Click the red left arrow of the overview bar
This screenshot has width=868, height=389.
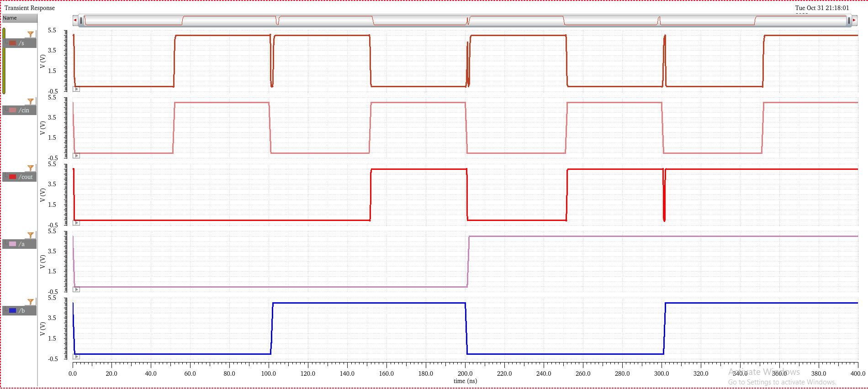pyautogui.click(x=75, y=20)
